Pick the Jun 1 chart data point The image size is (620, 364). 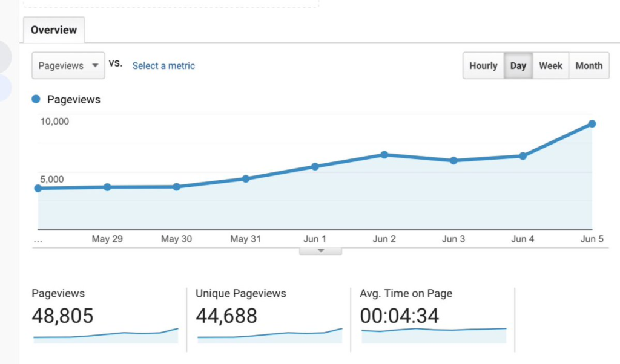tap(315, 166)
